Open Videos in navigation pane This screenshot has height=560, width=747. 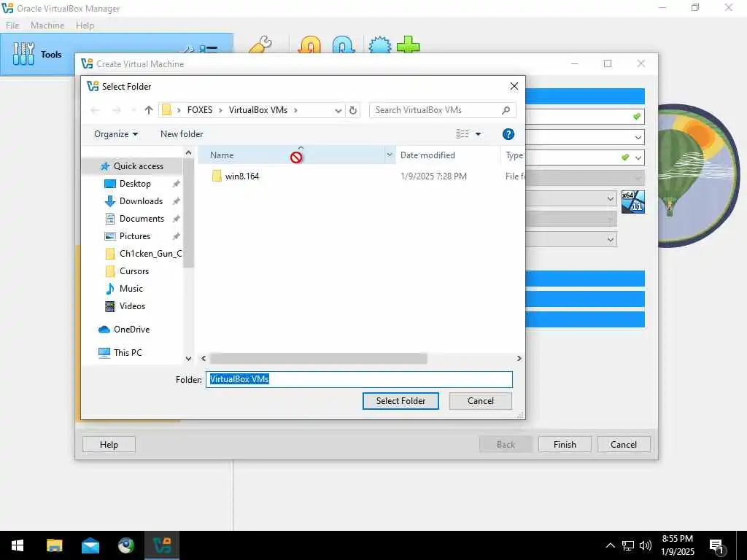[x=132, y=306]
